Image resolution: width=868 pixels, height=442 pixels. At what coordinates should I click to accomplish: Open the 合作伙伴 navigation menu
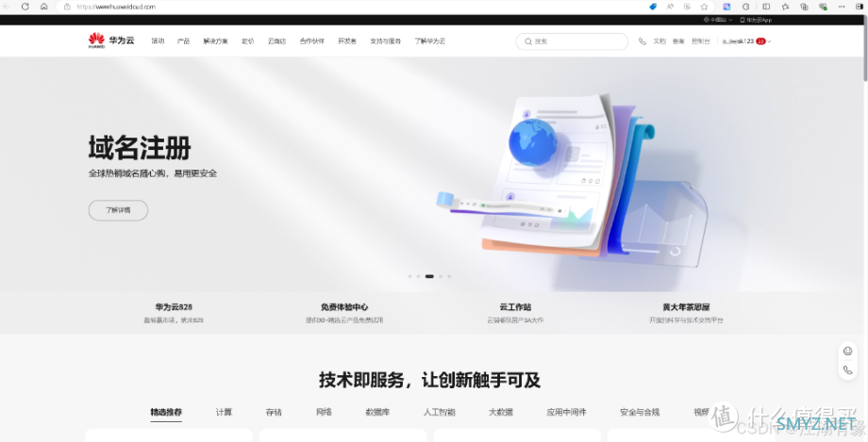tap(311, 41)
